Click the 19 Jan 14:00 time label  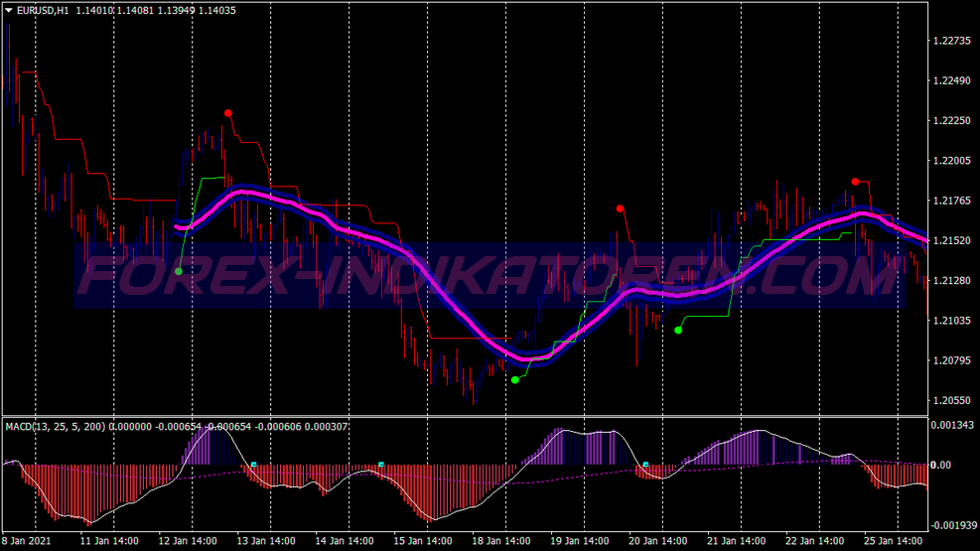pyautogui.click(x=580, y=541)
